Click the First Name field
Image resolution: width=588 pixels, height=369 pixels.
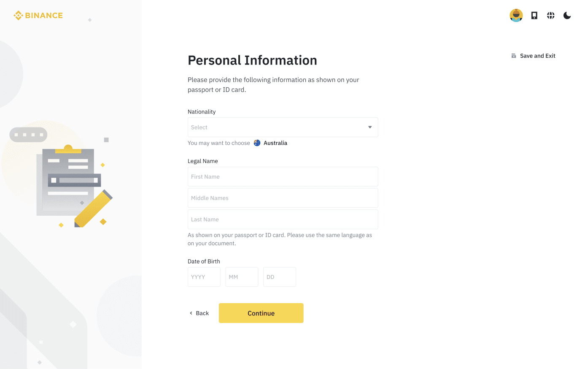pyautogui.click(x=283, y=177)
